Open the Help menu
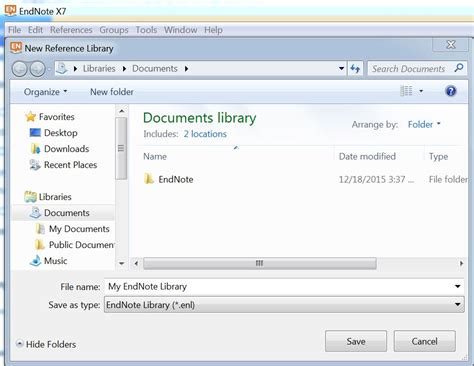 213,30
